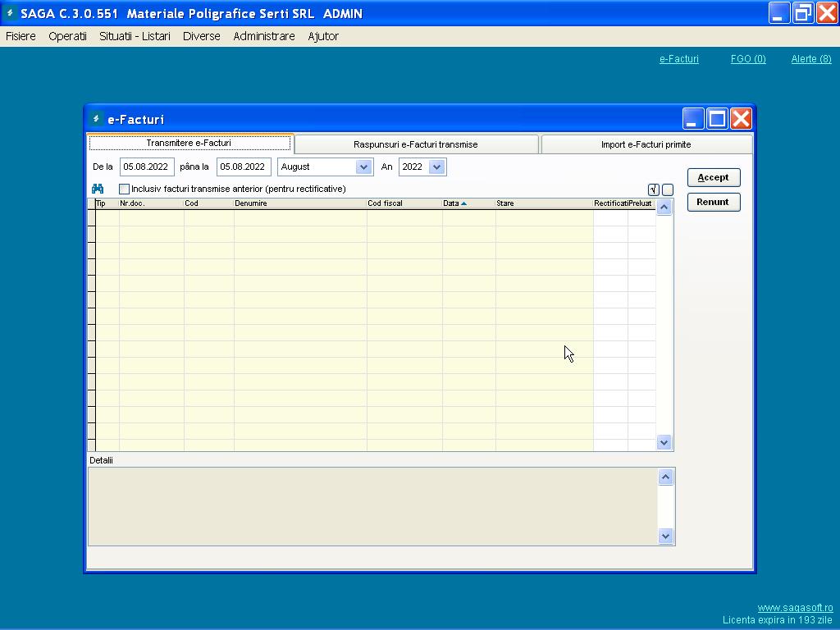Click the Renunt button

[714, 202]
